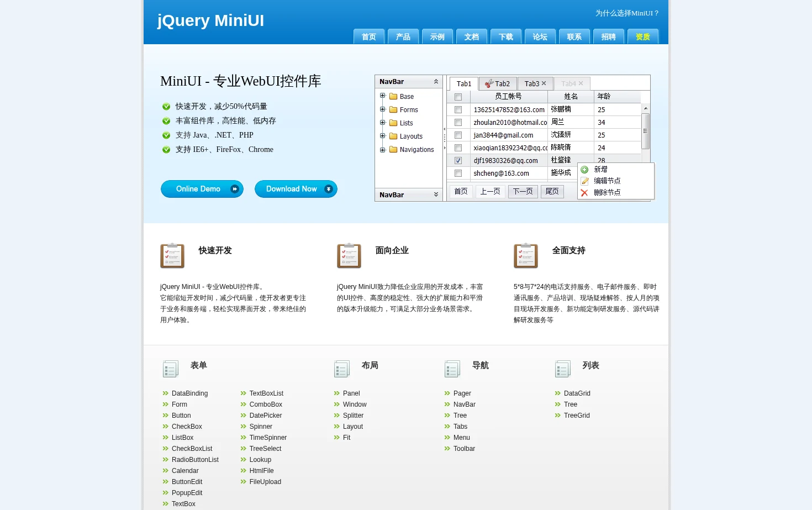Viewport: 812px width, 510px height.
Task: Click the 员工帐号 column header
Action: point(509,97)
